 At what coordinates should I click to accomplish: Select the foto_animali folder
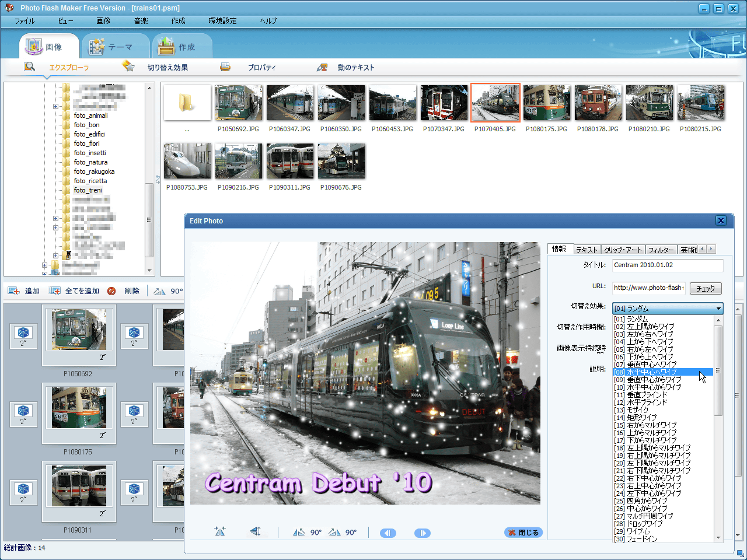click(x=90, y=116)
